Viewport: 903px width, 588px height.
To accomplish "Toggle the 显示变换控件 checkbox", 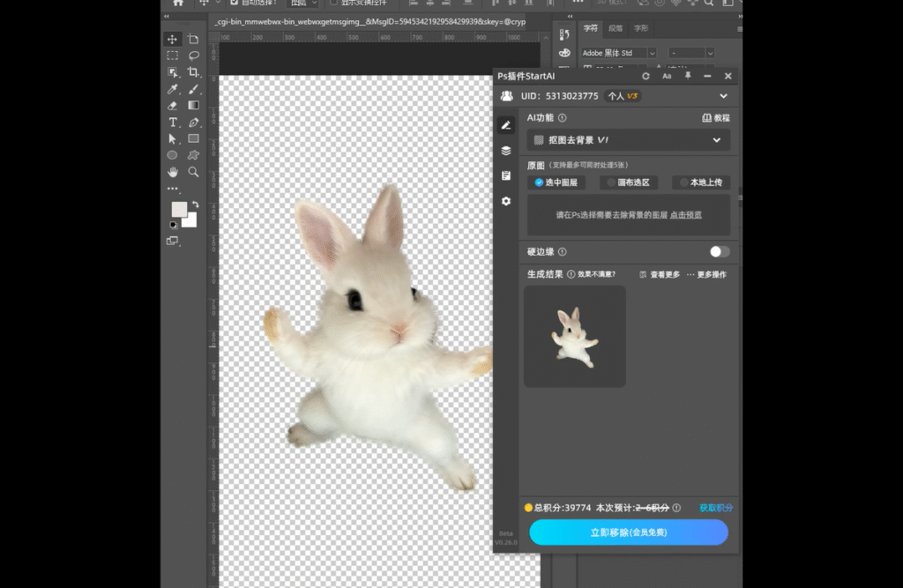I will [333, 3].
